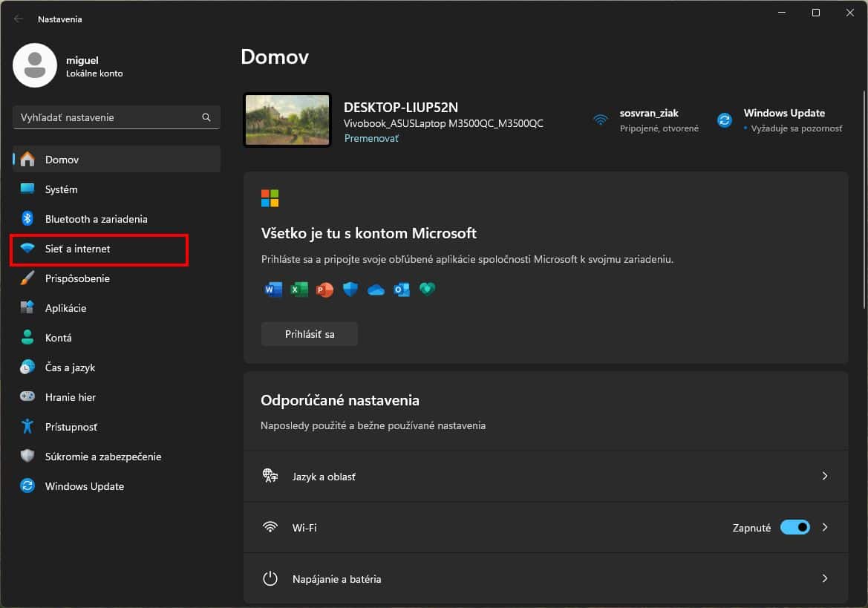Image resolution: width=868 pixels, height=608 pixels.
Task: Click the Excel app icon
Action: click(299, 290)
